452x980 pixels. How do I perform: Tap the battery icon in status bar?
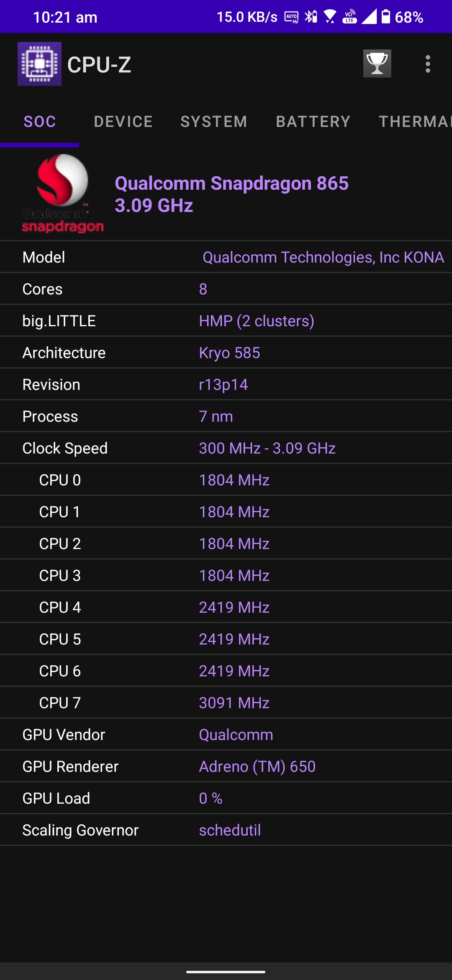tap(385, 17)
